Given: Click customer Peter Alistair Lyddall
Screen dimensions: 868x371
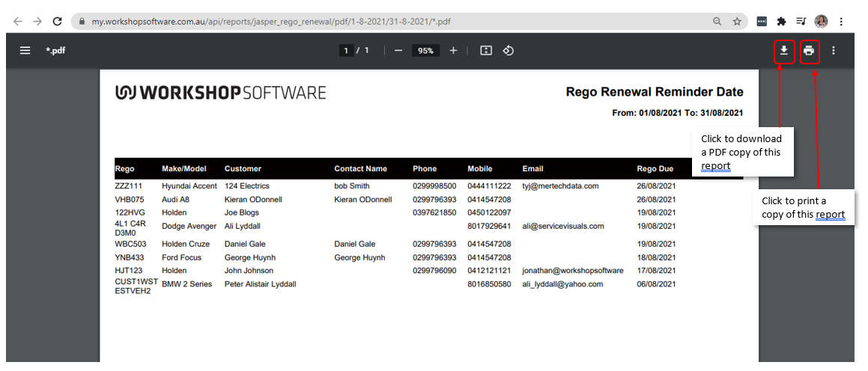Looking at the screenshot, I should point(260,284).
